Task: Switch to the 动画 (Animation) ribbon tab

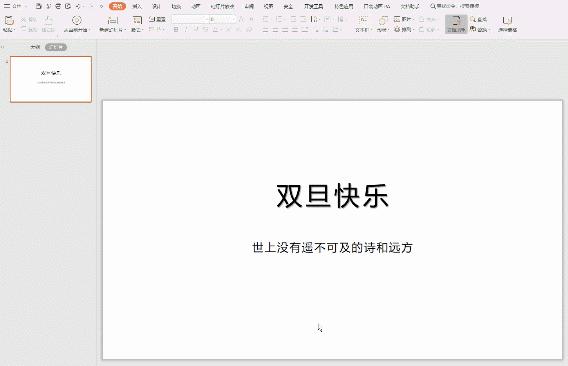Action: (x=196, y=6)
